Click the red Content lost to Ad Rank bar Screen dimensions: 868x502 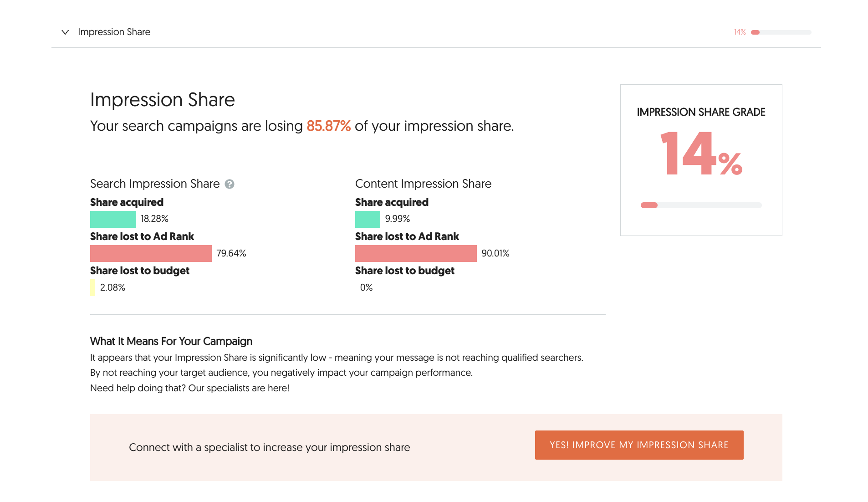[x=416, y=253]
